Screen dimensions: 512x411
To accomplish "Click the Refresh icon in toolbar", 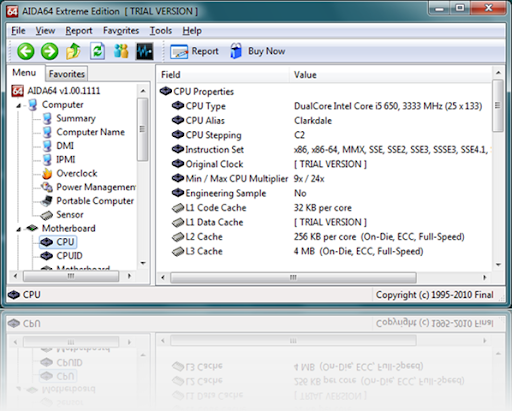I will [x=97, y=51].
